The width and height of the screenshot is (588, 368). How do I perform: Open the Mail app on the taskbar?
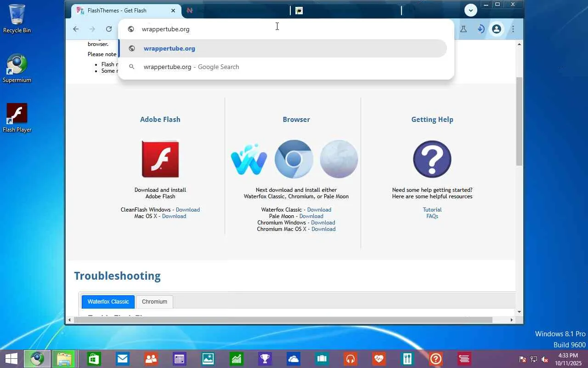click(123, 359)
